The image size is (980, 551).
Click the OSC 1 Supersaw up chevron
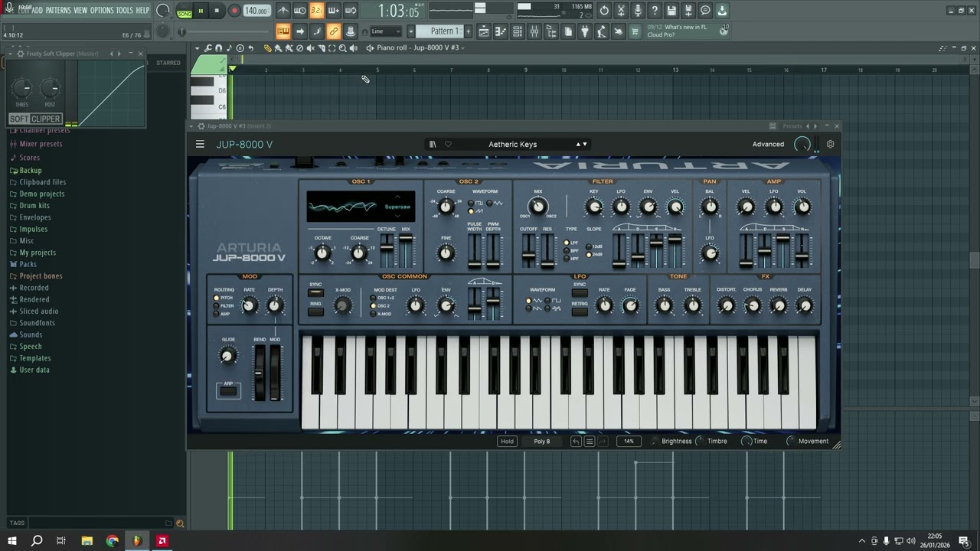point(397,197)
